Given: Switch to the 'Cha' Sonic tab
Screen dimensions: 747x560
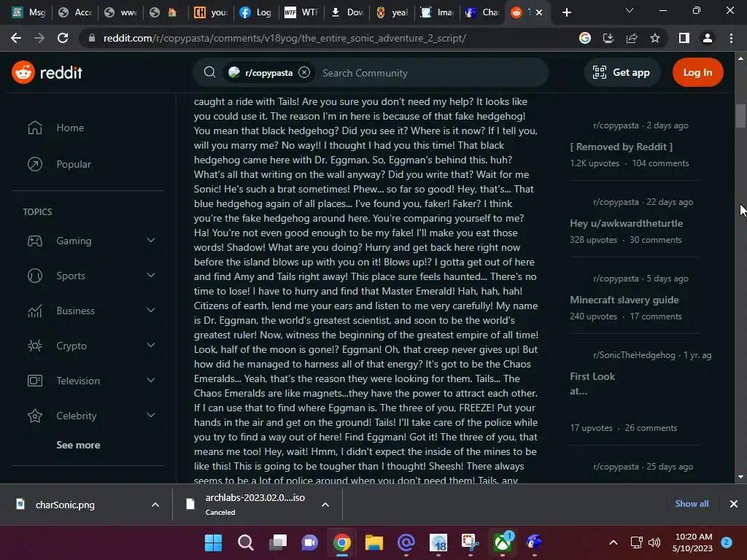Looking at the screenshot, I should [482, 12].
